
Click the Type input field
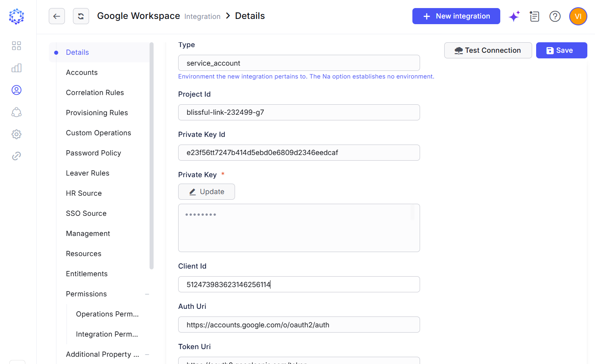coord(299,63)
